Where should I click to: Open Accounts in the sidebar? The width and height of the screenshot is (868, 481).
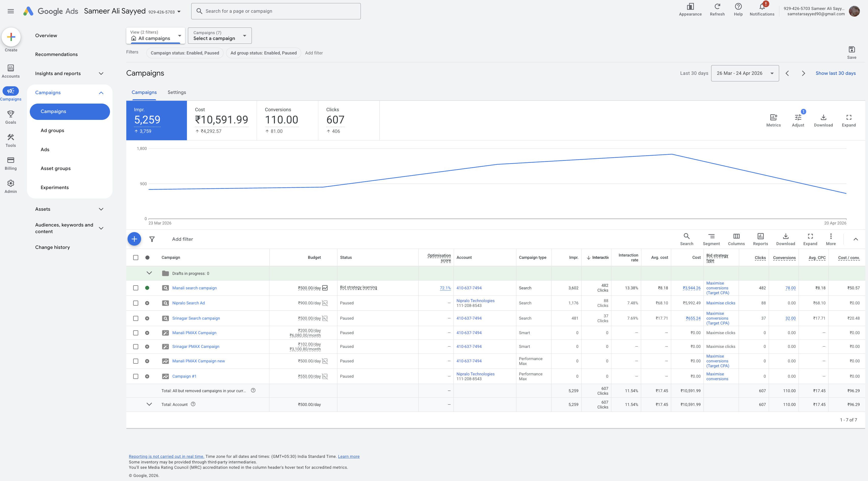[11, 71]
